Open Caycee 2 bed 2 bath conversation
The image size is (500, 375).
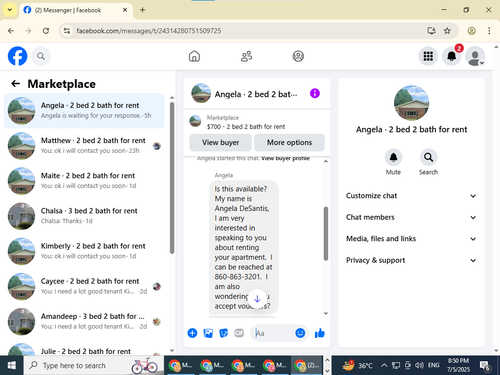coord(84,286)
